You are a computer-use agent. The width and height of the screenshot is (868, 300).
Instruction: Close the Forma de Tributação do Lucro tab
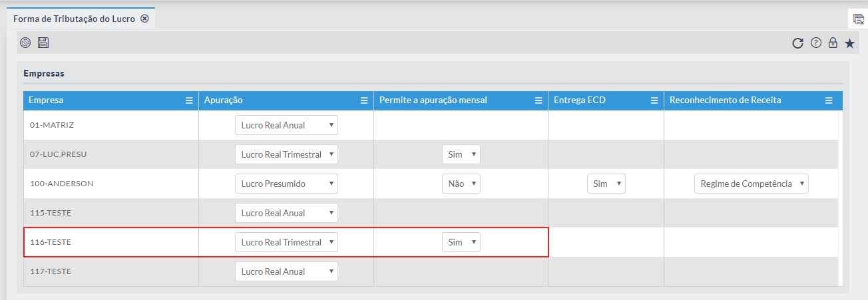(x=144, y=19)
